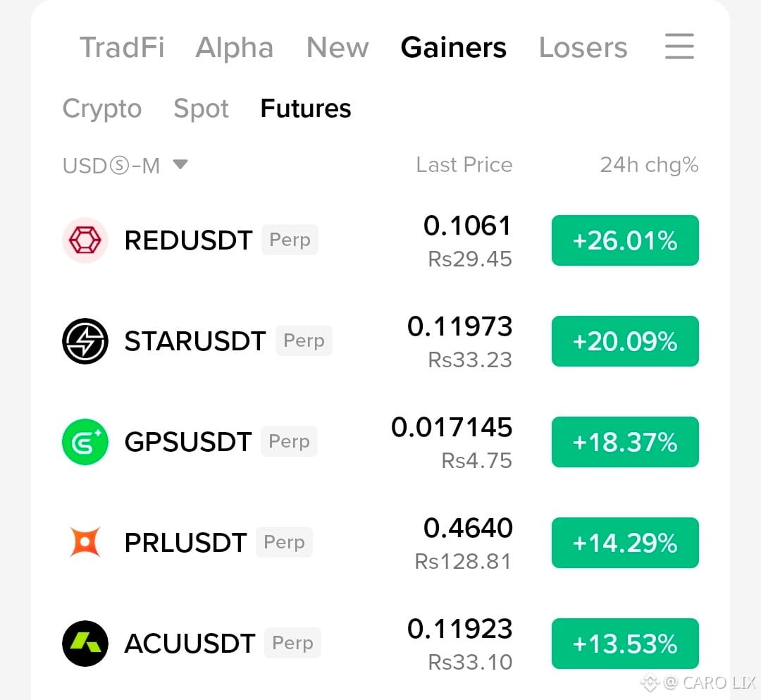Open the hamburger menu icon
This screenshot has height=700, width=761.
tap(679, 47)
